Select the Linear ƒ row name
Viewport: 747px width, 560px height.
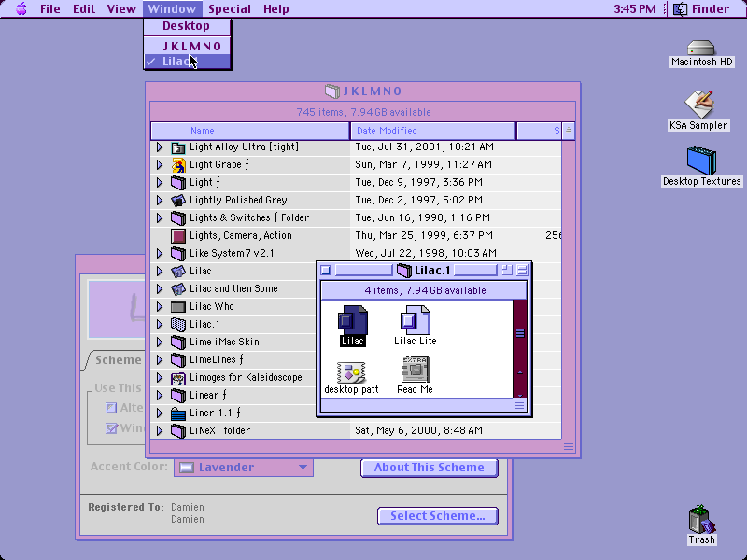(x=207, y=395)
